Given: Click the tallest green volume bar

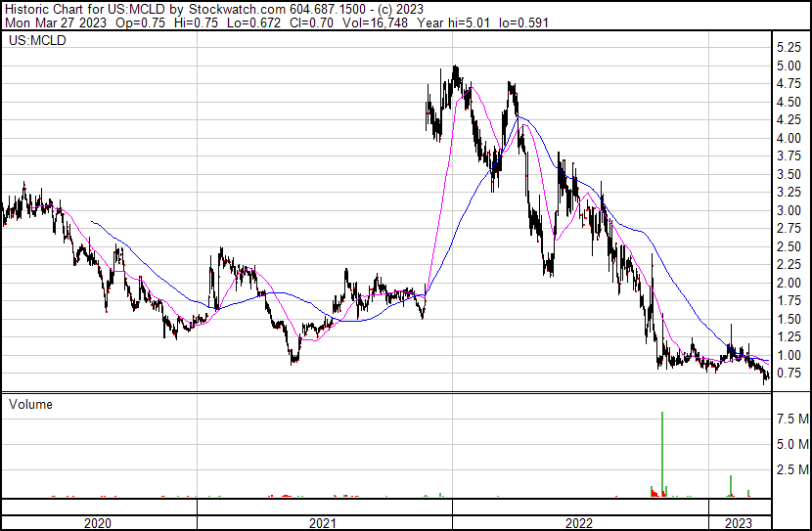Looking at the screenshot, I should coord(662,450).
